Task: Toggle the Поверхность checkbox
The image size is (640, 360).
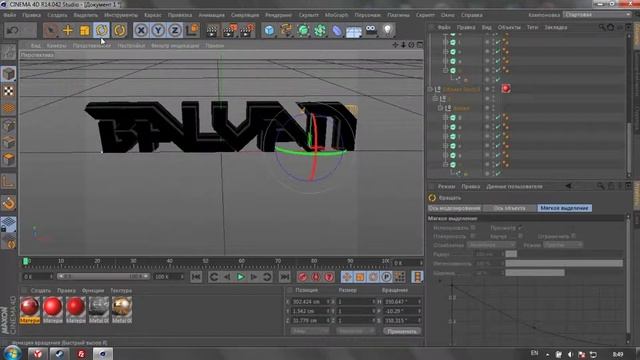Action: pos(473,236)
